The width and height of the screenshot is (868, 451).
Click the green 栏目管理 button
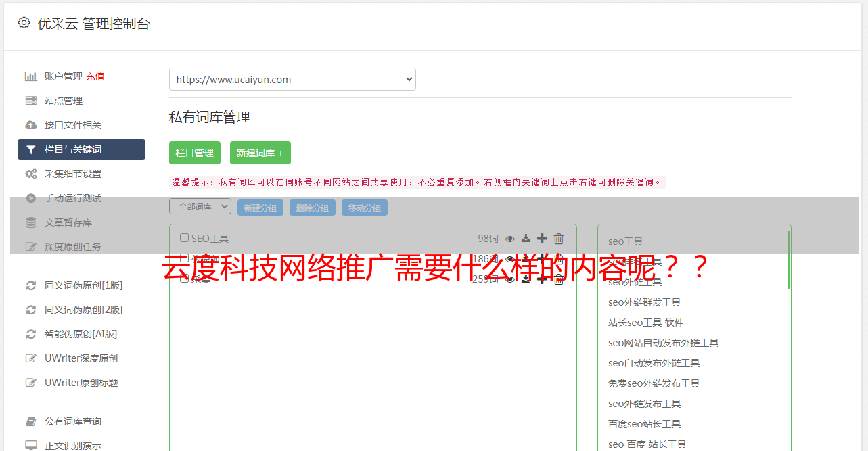(195, 153)
